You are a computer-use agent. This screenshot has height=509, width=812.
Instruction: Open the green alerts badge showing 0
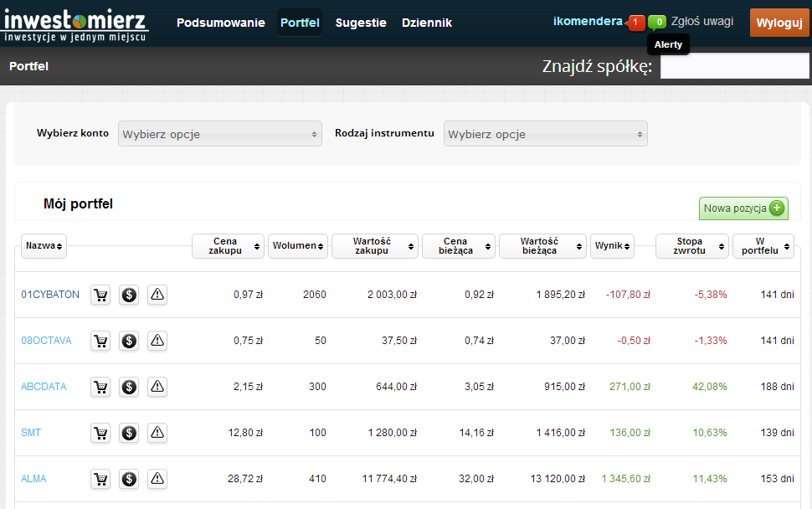[x=658, y=23]
